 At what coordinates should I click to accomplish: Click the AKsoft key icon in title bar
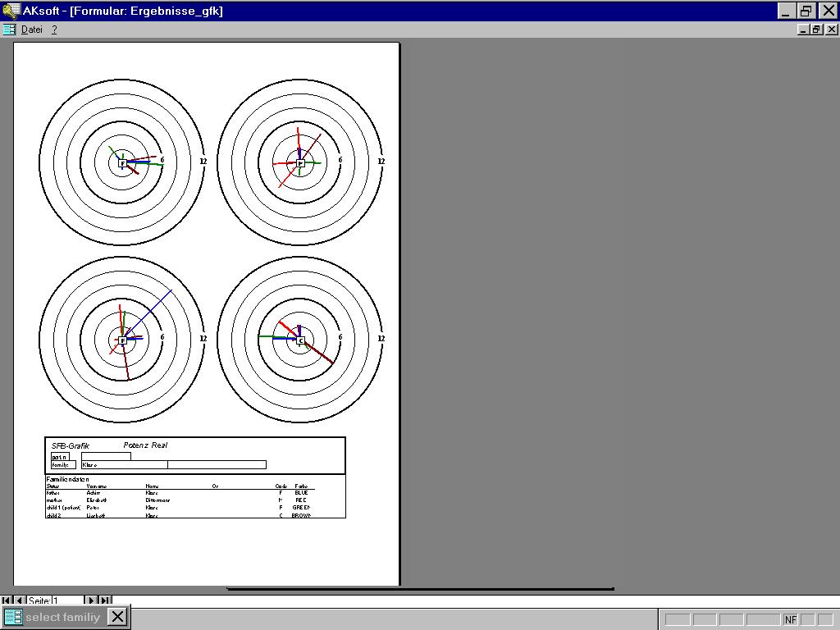[x=11, y=11]
